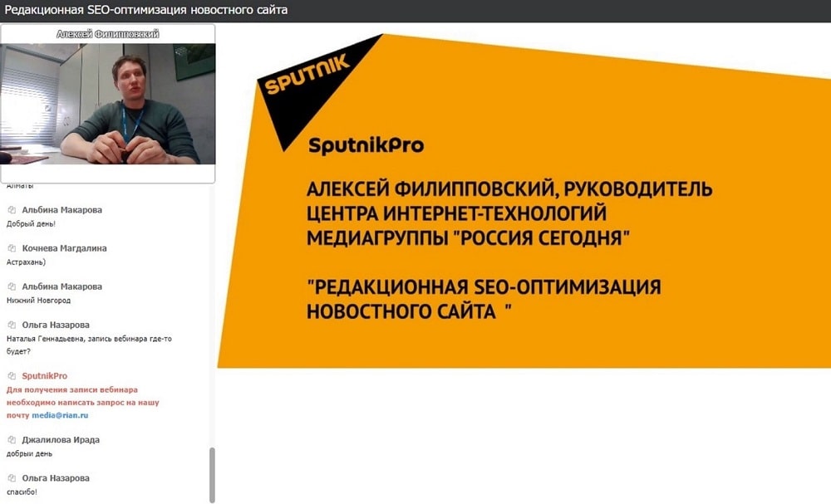Click the message "Добрый день!"
This screenshot has width=831, height=504.
pyautogui.click(x=31, y=224)
